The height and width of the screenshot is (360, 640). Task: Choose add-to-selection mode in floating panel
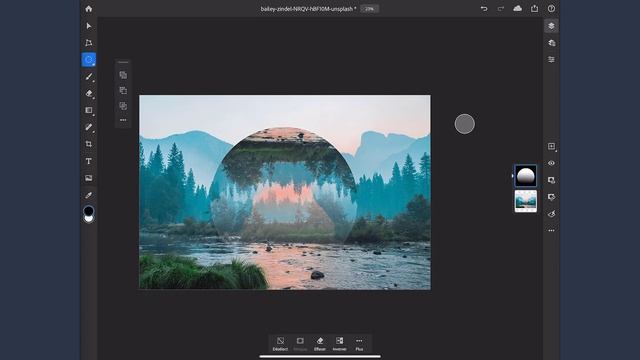pos(123,75)
